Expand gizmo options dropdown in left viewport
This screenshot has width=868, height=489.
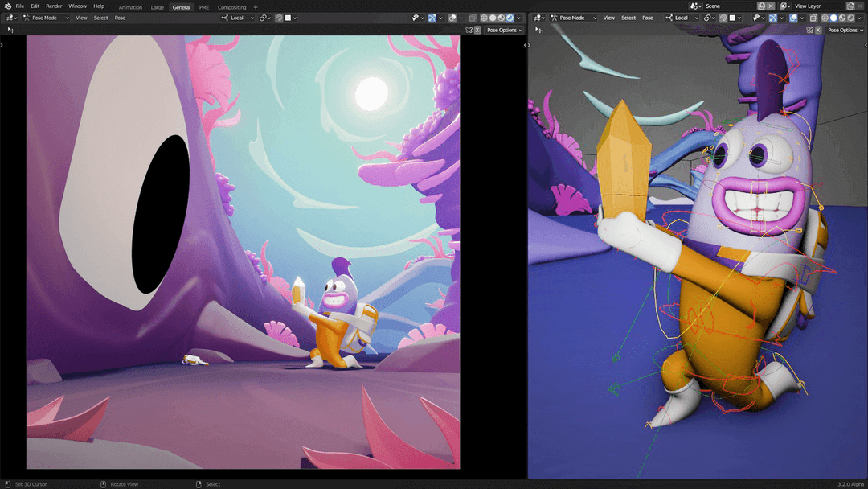[440, 18]
